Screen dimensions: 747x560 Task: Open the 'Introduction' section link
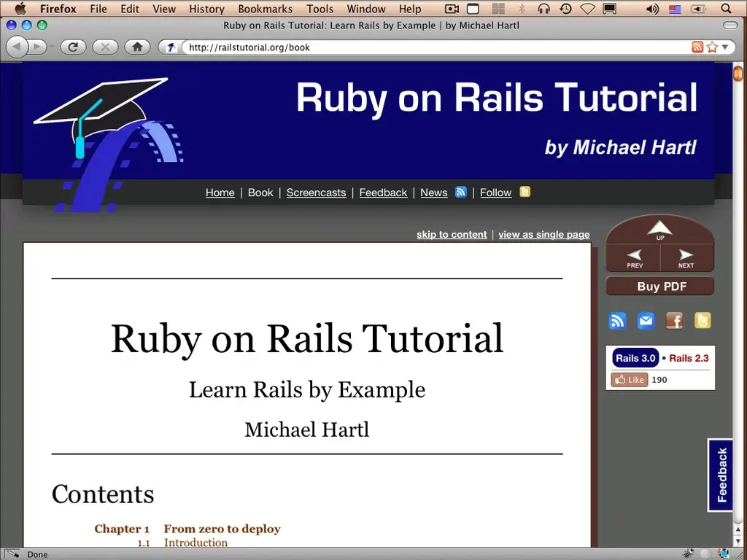196,542
